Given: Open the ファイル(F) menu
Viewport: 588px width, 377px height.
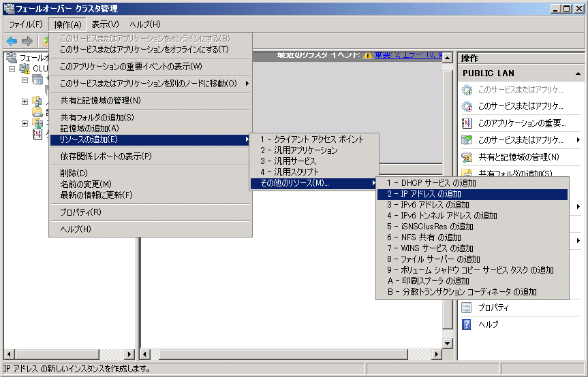Looking at the screenshot, I should (x=25, y=24).
